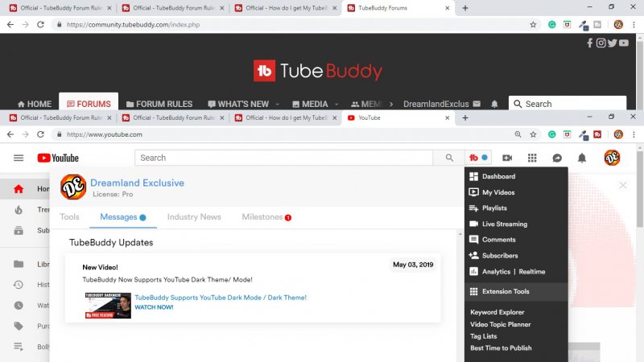Click the YouTube search magnifier button
The image size is (644, 362).
click(x=444, y=158)
